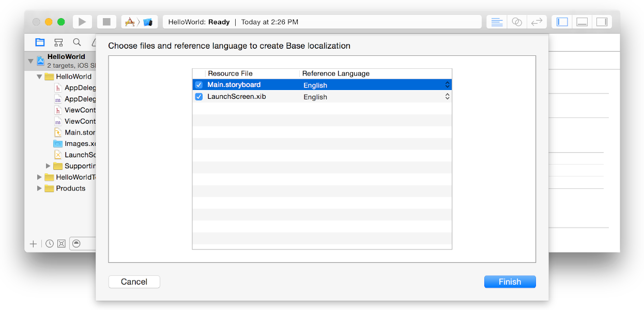Uncheck the Main.storyboard localization checkbox
Screen dimensions: 644x310
199,84
